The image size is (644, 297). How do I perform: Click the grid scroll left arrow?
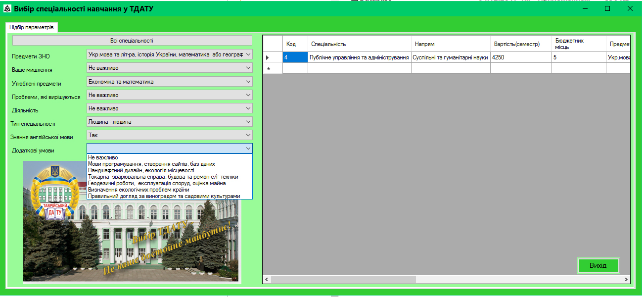pyautogui.click(x=267, y=280)
